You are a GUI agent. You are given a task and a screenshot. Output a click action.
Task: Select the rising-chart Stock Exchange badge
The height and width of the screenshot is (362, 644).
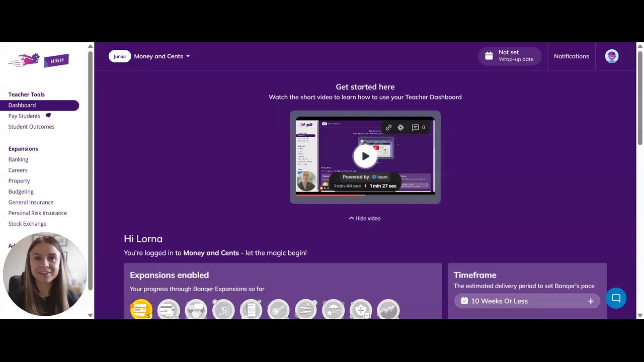(388, 310)
